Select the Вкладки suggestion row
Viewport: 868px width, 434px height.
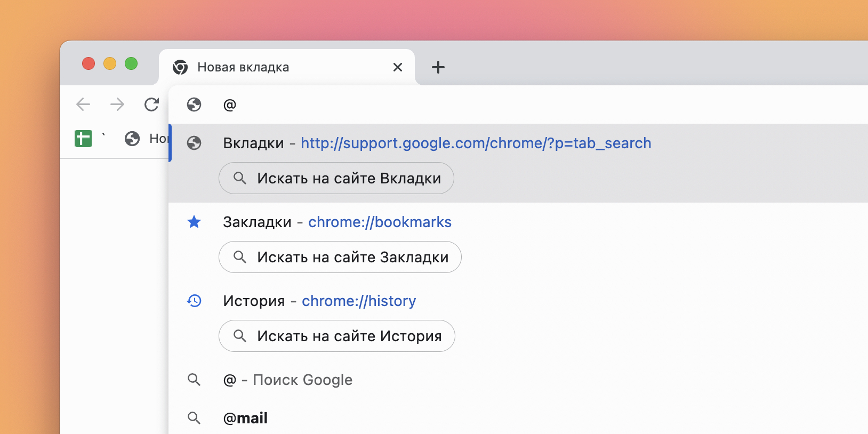point(518,163)
